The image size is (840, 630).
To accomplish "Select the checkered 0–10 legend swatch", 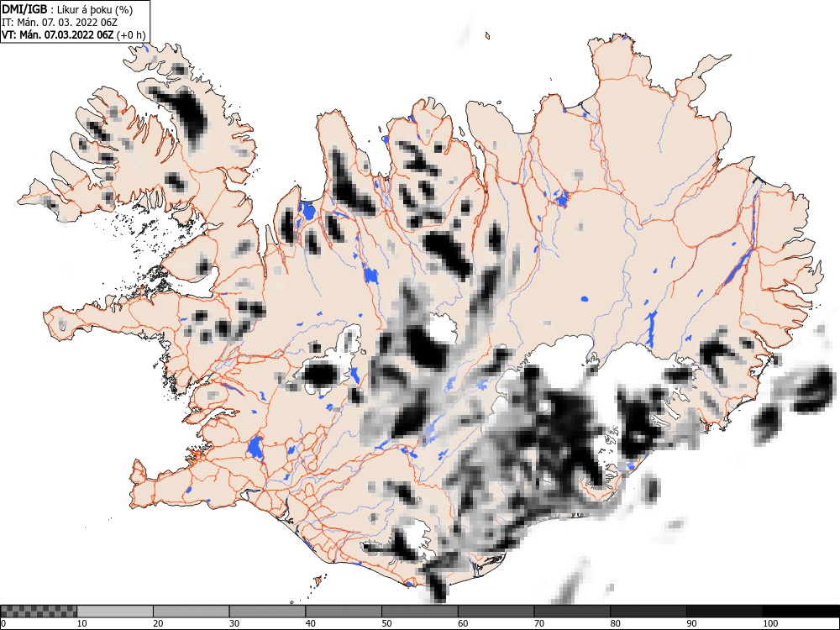I will 39,612.
